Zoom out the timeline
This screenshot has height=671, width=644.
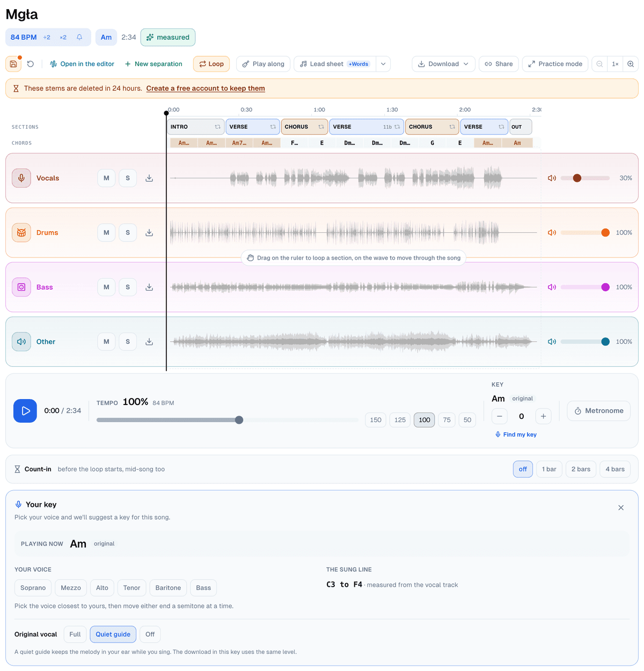599,64
